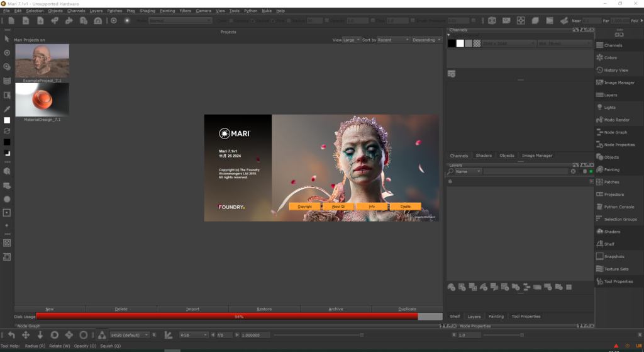Click the Import button

click(192, 309)
